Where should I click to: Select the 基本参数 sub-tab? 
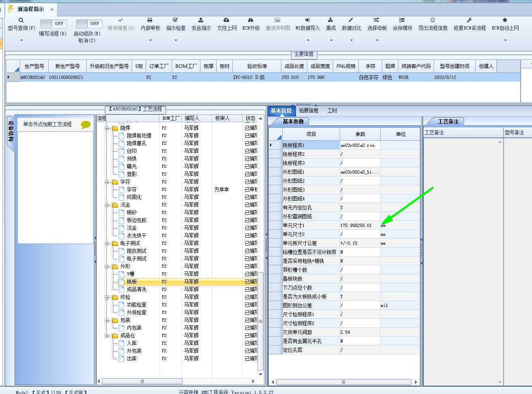click(293, 121)
